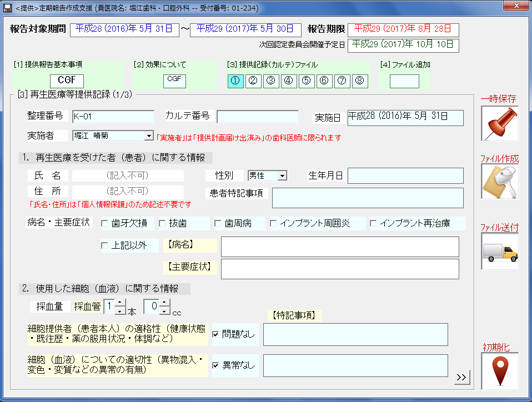Click the next page arrow button
This screenshot has width=532, height=402.
tap(461, 377)
